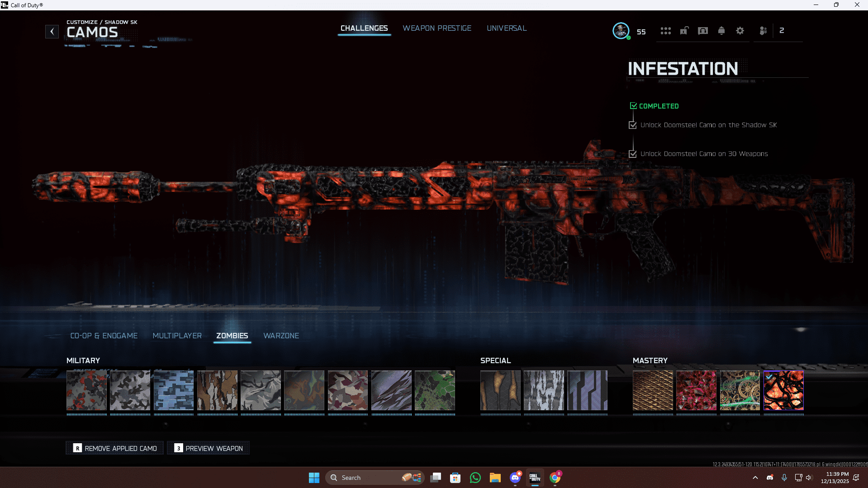
Task: Click checkbox for Doomsteel on 30 Weapons
Action: [x=633, y=154]
